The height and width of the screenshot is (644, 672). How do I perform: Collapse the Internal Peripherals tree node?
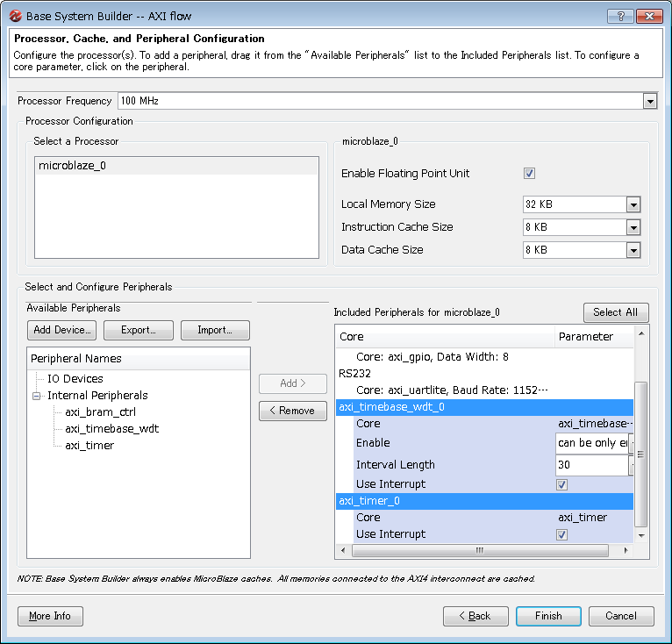click(37, 396)
